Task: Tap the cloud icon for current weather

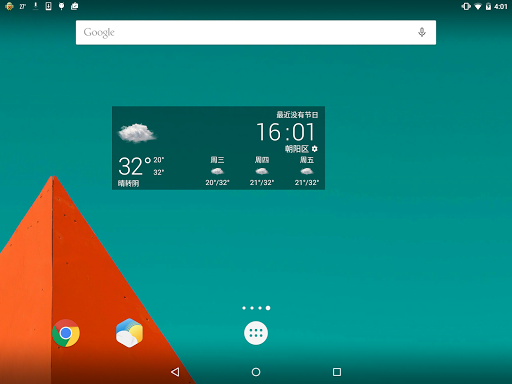Action: [137, 133]
